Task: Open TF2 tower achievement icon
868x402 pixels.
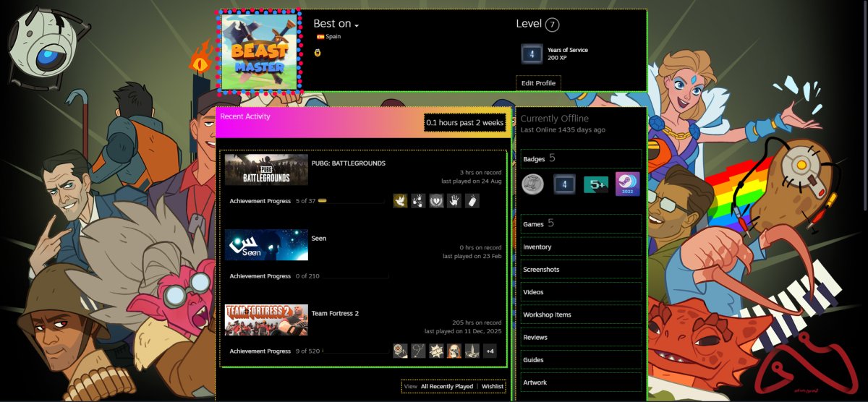Action: pos(472,351)
